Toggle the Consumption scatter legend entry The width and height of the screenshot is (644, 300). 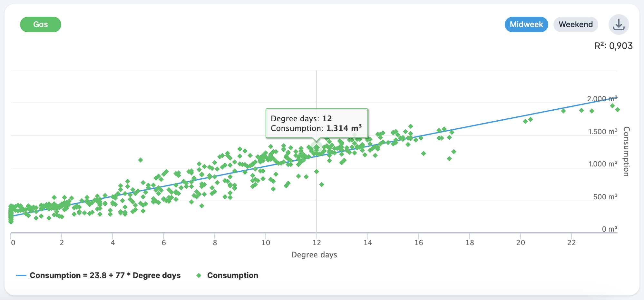[x=228, y=275]
